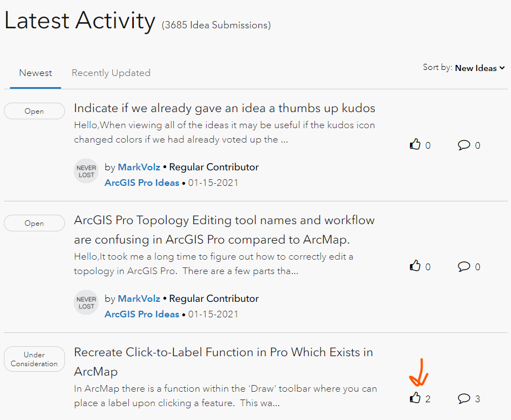
Task: Click the '(3685 Idea Submissions)' count text
Action: coord(216,25)
